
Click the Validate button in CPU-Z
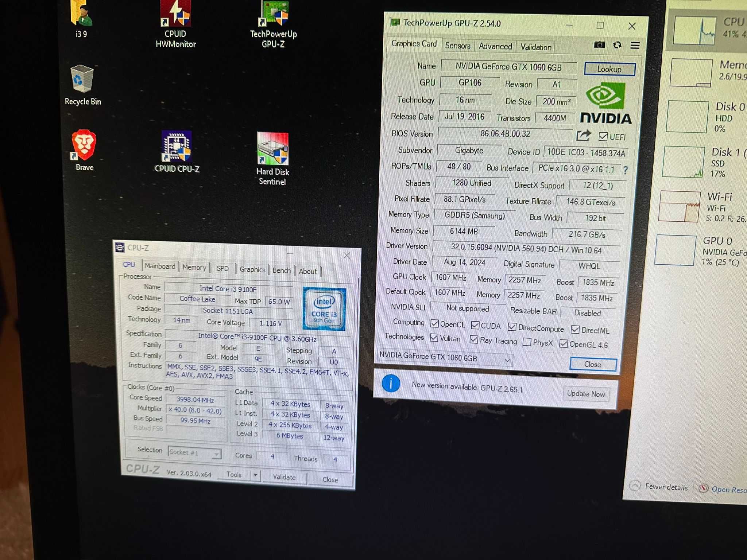click(x=285, y=477)
